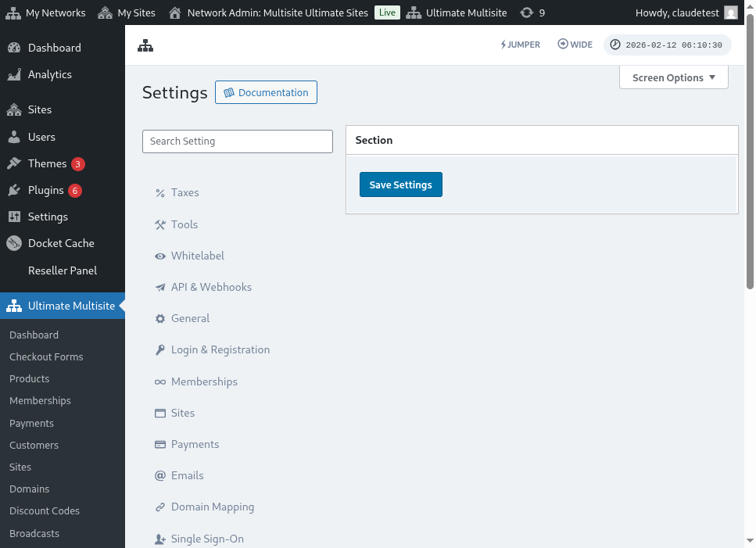
Task: Open Domains submenu item
Action: click(30, 489)
